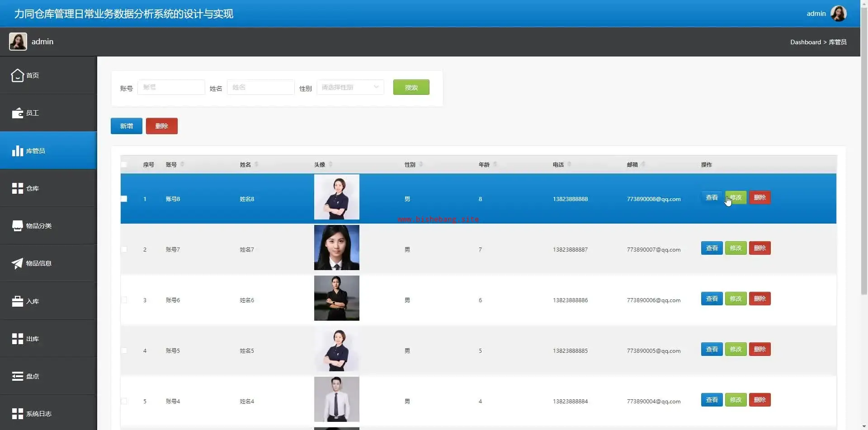Click the avatar photo for 姓名8

click(x=337, y=197)
